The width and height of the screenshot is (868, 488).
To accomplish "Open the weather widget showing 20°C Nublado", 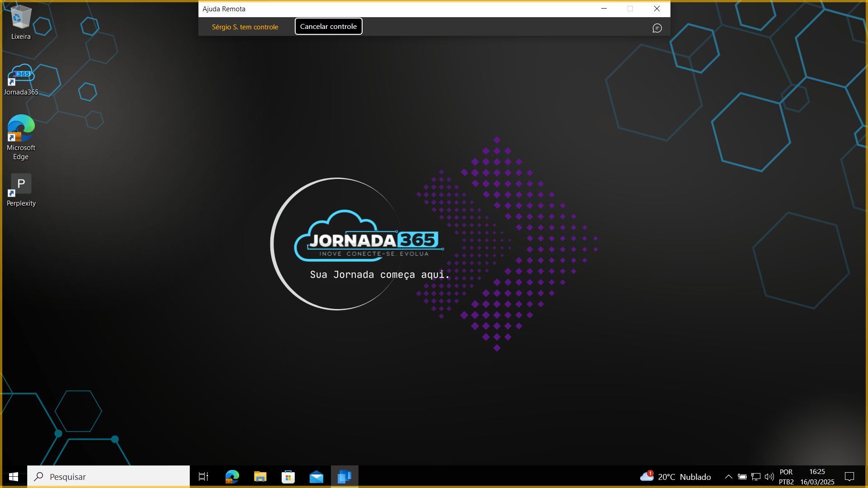I will [675, 477].
